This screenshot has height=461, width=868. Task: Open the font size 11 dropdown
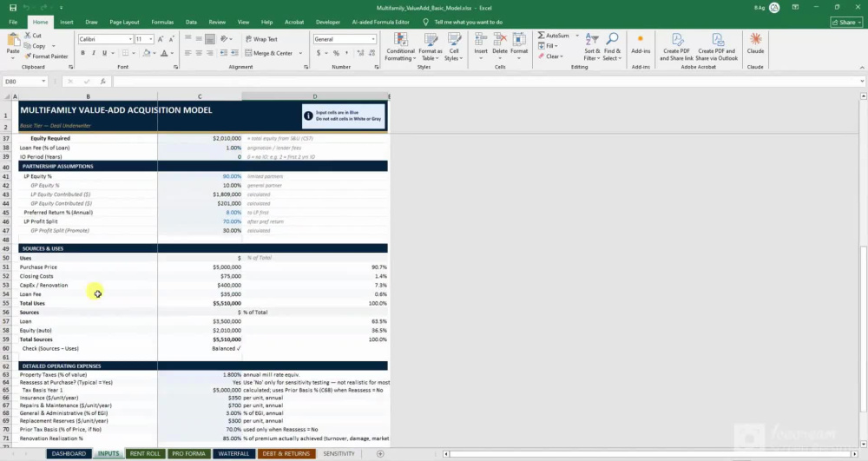pyautogui.click(x=150, y=39)
